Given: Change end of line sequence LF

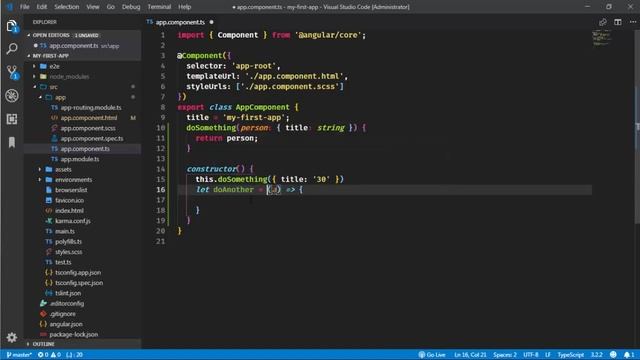Looking at the screenshot, I should [x=548, y=355].
